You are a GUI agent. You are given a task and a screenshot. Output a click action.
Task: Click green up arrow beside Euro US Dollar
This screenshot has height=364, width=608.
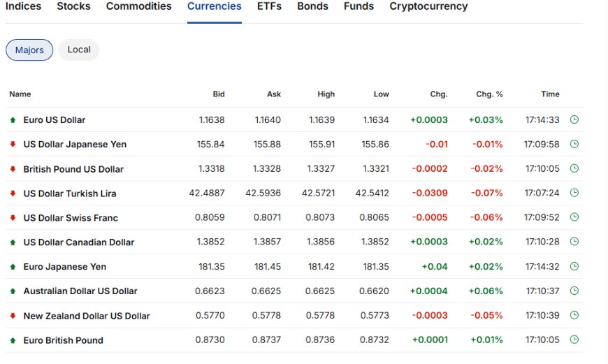tap(13, 119)
